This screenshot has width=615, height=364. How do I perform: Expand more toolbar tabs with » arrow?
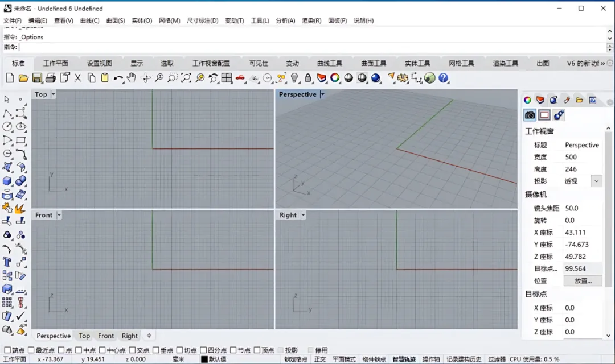click(602, 63)
